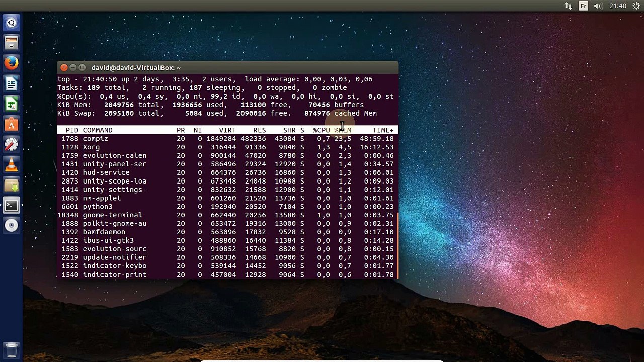Click the TIME+ column header

click(383, 130)
